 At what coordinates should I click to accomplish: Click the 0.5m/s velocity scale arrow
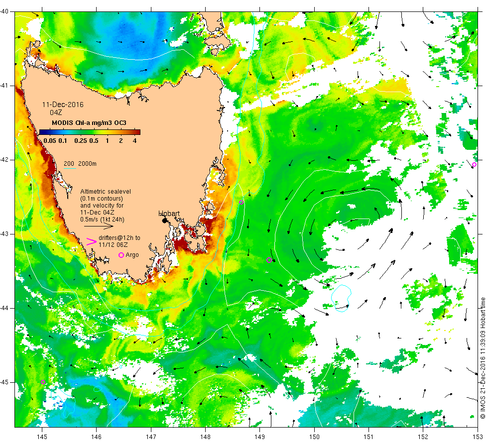[x=99, y=226]
